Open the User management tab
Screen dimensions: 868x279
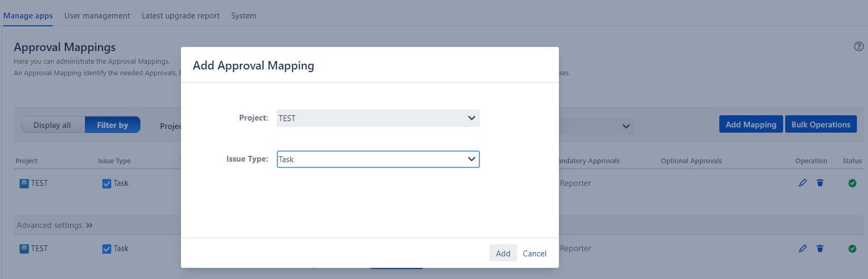(97, 16)
